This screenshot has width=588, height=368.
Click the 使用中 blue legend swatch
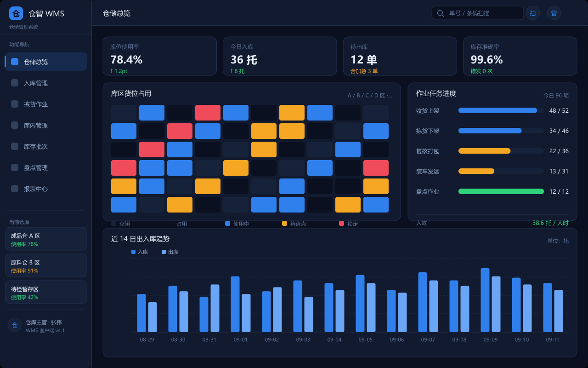coord(227,224)
